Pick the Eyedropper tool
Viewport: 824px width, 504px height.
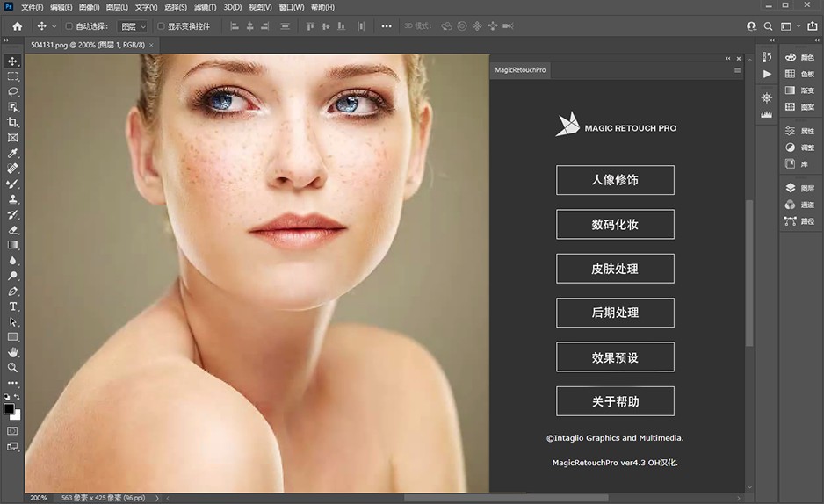[13, 153]
